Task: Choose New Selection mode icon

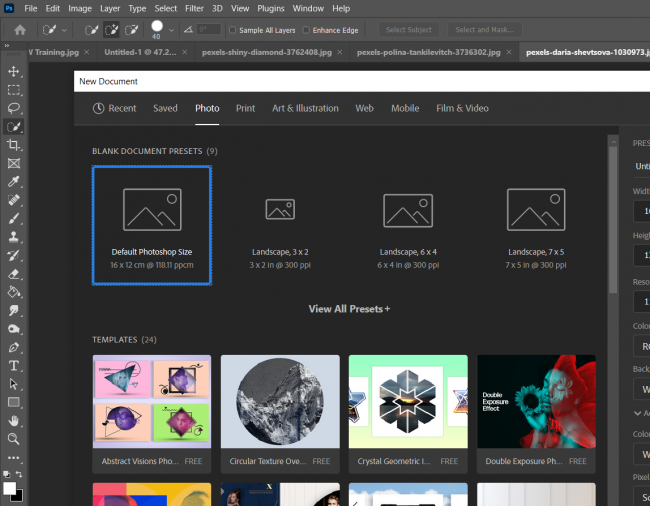Action: 91,30
